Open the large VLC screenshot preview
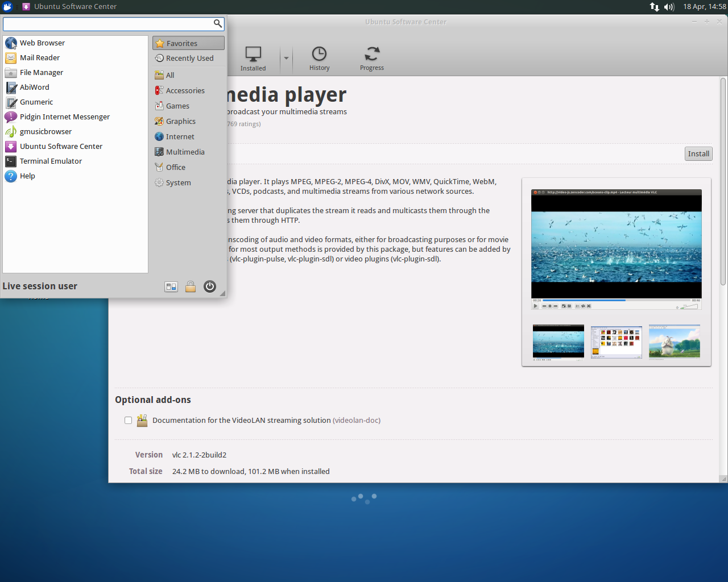 [617, 250]
